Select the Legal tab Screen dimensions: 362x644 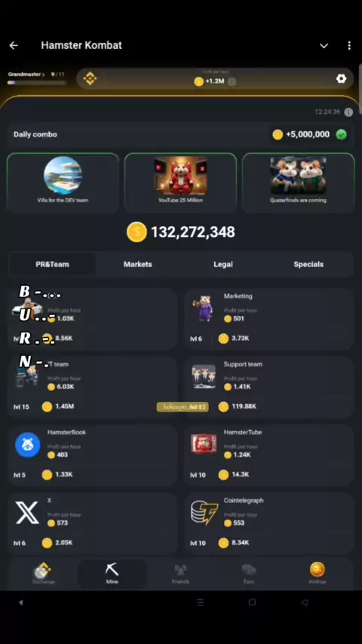point(223,264)
